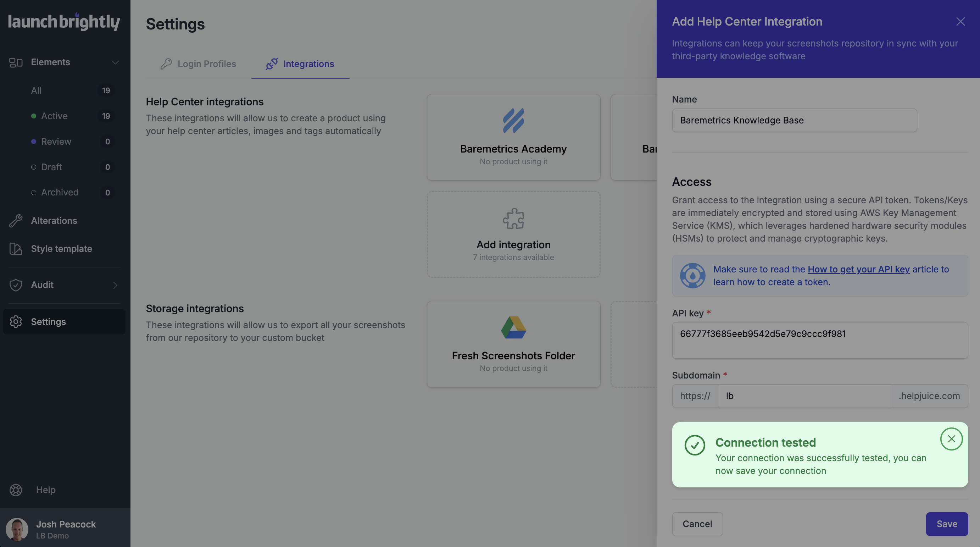This screenshot has width=980, height=547.
Task: Select the Draft elements filter
Action: (x=51, y=167)
